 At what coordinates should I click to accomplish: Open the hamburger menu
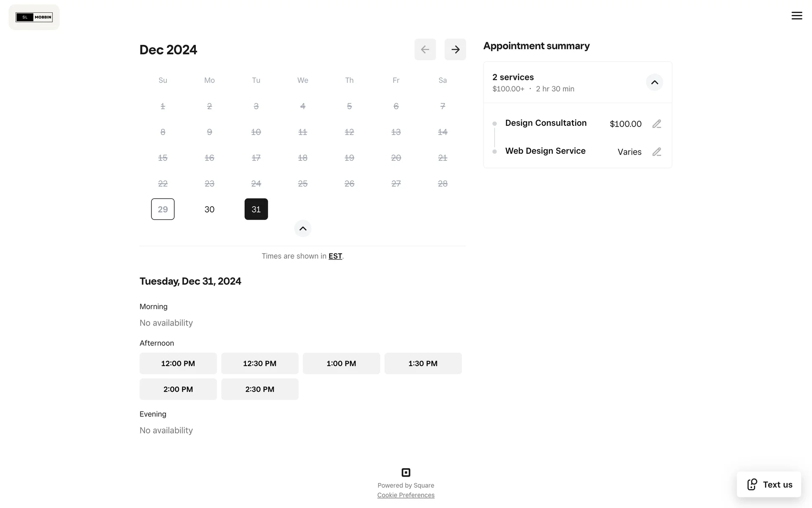tap(797, 16)
